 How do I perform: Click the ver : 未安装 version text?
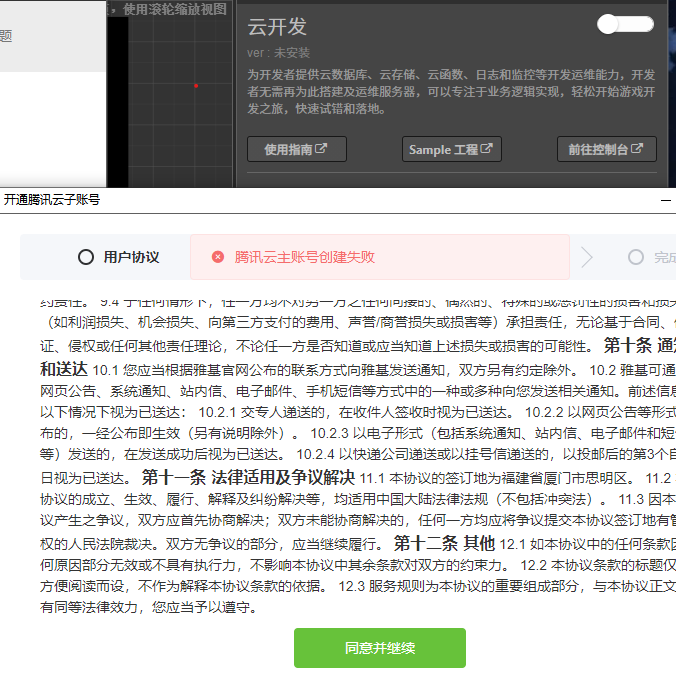tap(278, 53)
